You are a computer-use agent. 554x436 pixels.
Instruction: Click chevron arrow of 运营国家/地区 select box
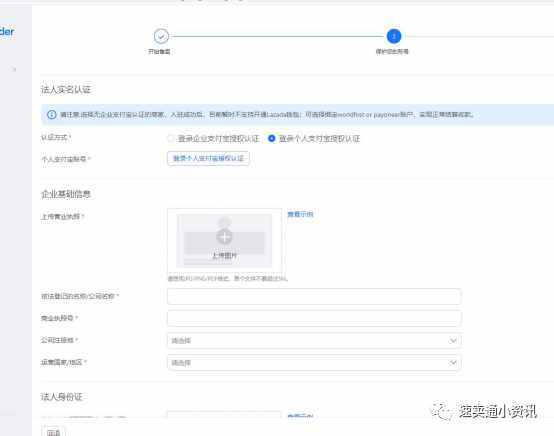point(453,363)
